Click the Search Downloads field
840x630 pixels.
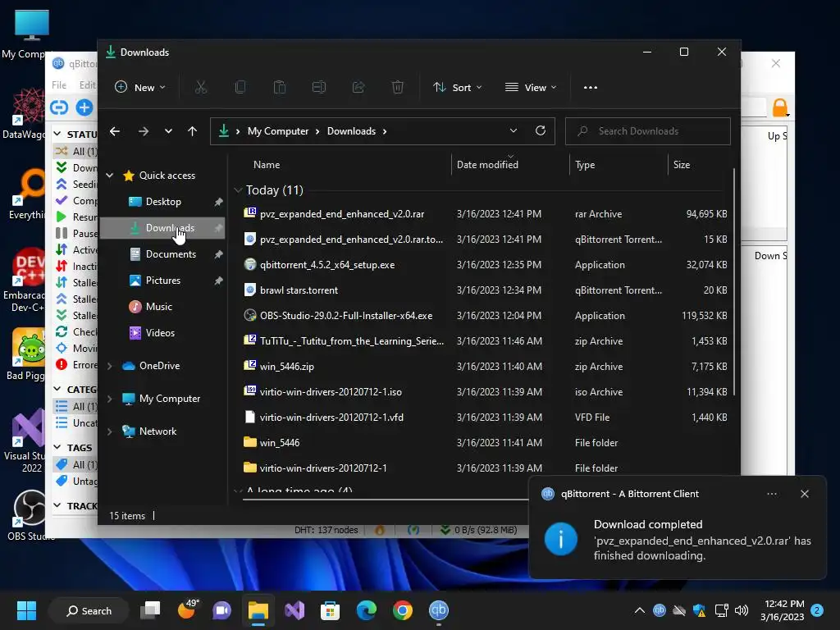(648, 130)
